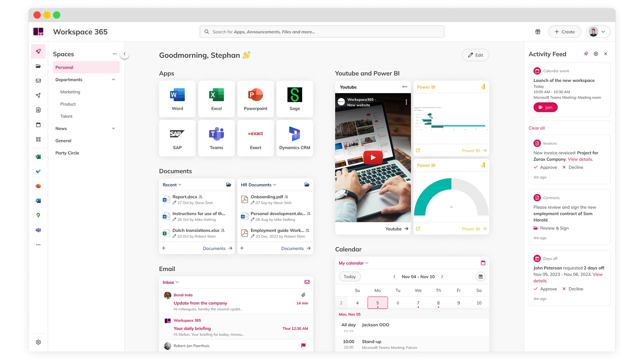Click the Excel shortcut in left sidebar

coord(38,157)
